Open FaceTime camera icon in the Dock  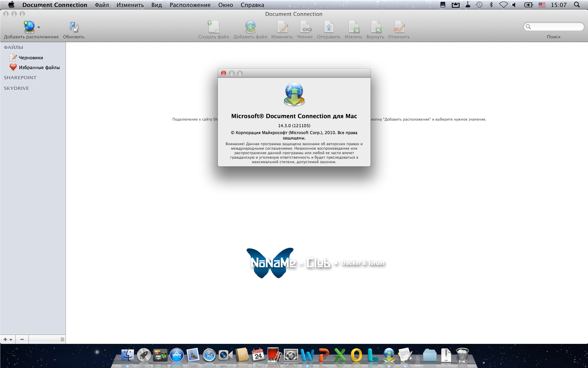(225, 355)
